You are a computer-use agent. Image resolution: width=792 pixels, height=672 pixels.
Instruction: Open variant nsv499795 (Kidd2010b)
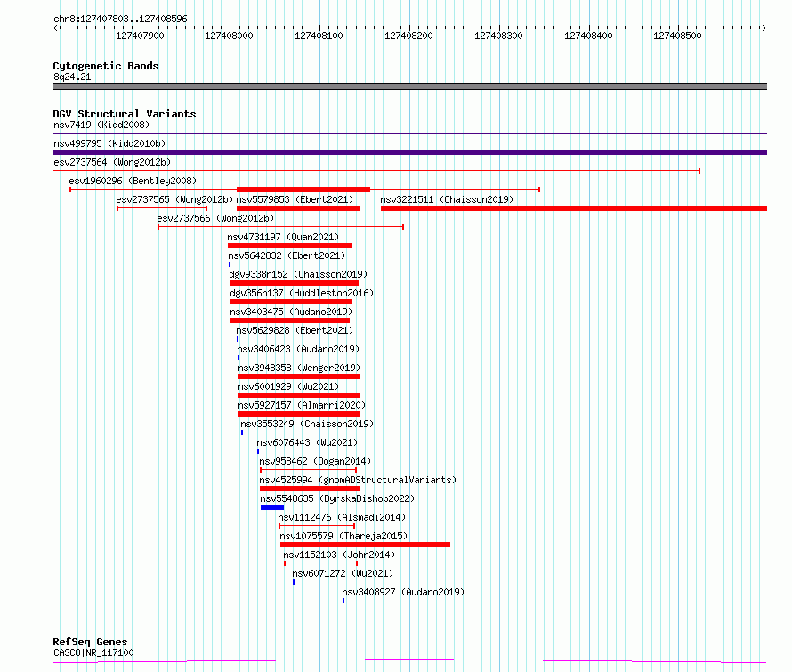(x=109, y=143)
